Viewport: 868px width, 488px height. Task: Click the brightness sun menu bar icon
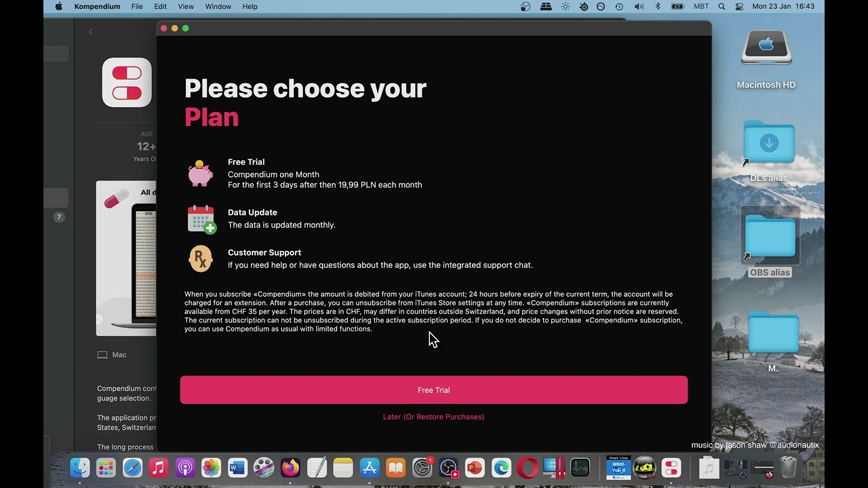tap(566, 6)
